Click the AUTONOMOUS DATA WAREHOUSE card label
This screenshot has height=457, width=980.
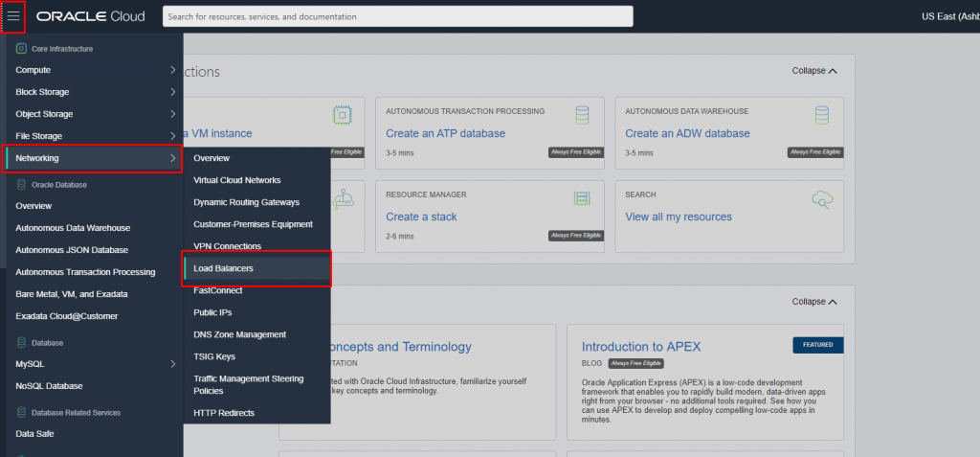click(x=687, y=111)
